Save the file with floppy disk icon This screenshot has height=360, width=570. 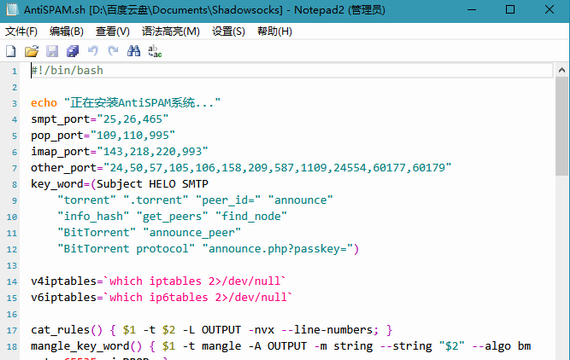coord(52,51)
